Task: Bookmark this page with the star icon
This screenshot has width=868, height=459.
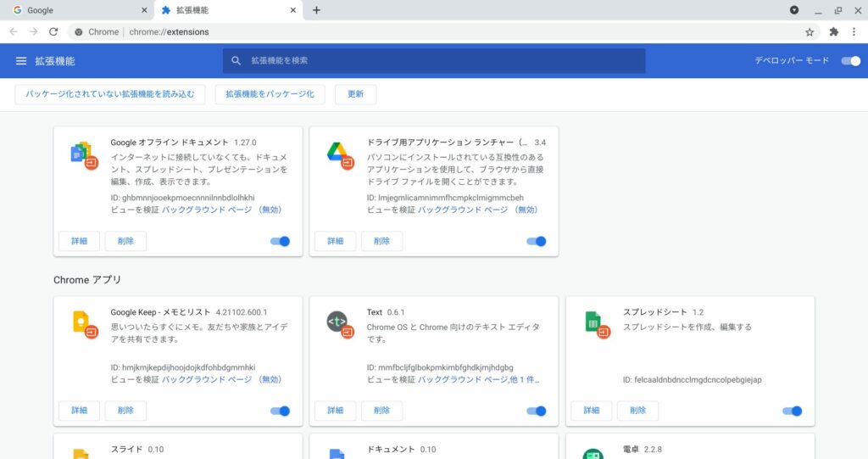Action: (x=810, y=32)
